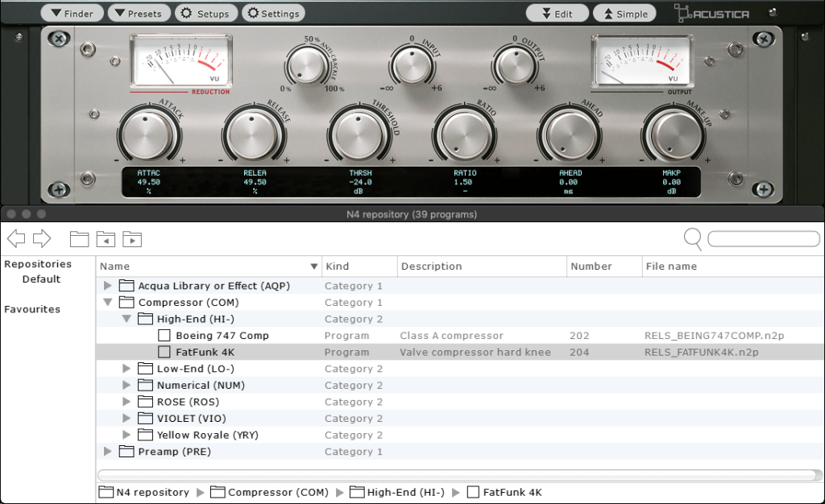The width and height of the screenshot is (825, 504).
Task: Open the previous folder using the folder-left-arrow icon
Action: [x=106, y=238]
